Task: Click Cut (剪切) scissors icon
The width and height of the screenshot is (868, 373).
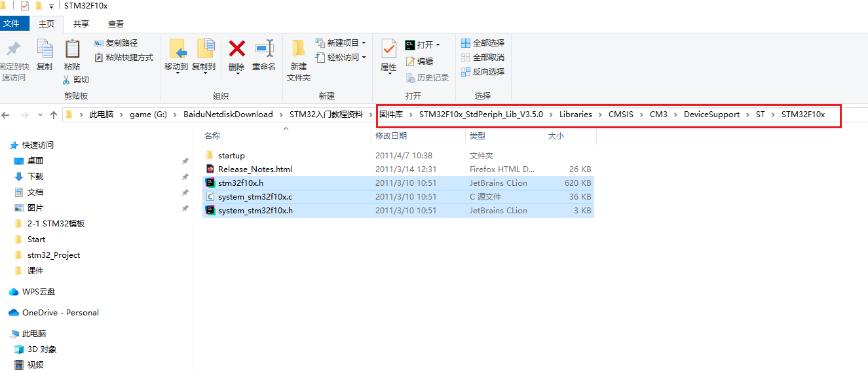Action: (x=66, y=80)
